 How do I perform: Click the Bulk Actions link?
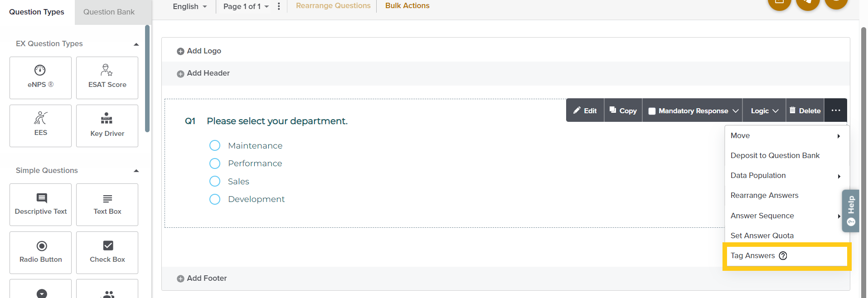point(407,6)
